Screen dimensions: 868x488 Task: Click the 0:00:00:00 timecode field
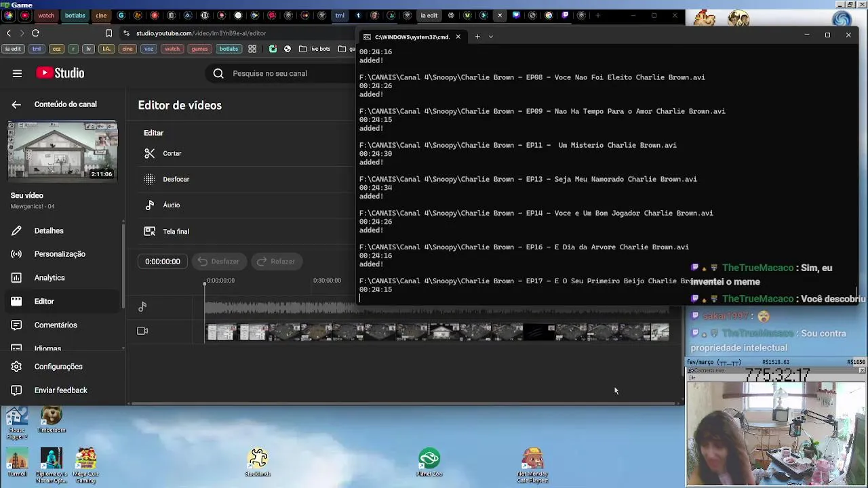tap(163, 262)
